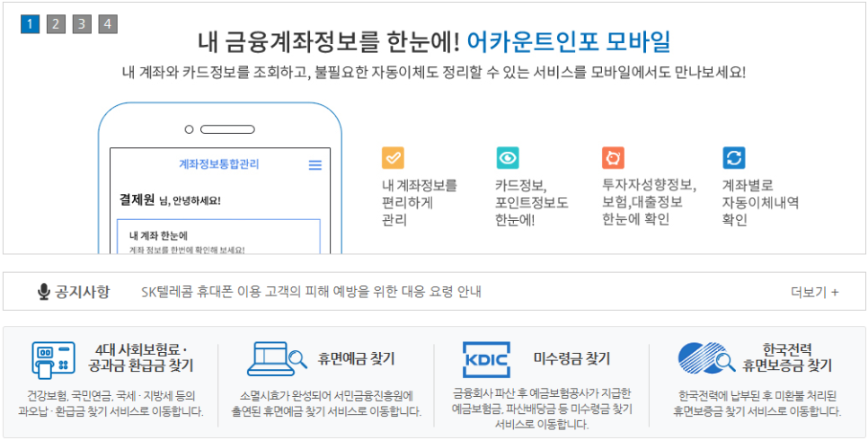Open 4대 사회보험료·공과금 환급금 찾기
868x440 pixels.
coord(140,358)
